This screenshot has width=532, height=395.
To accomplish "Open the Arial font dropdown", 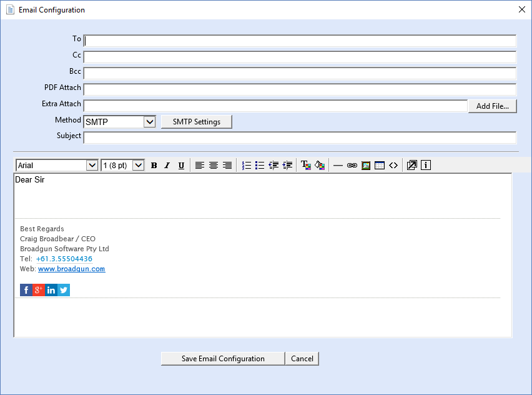I will pyautogui.click(x=92, y=166).
